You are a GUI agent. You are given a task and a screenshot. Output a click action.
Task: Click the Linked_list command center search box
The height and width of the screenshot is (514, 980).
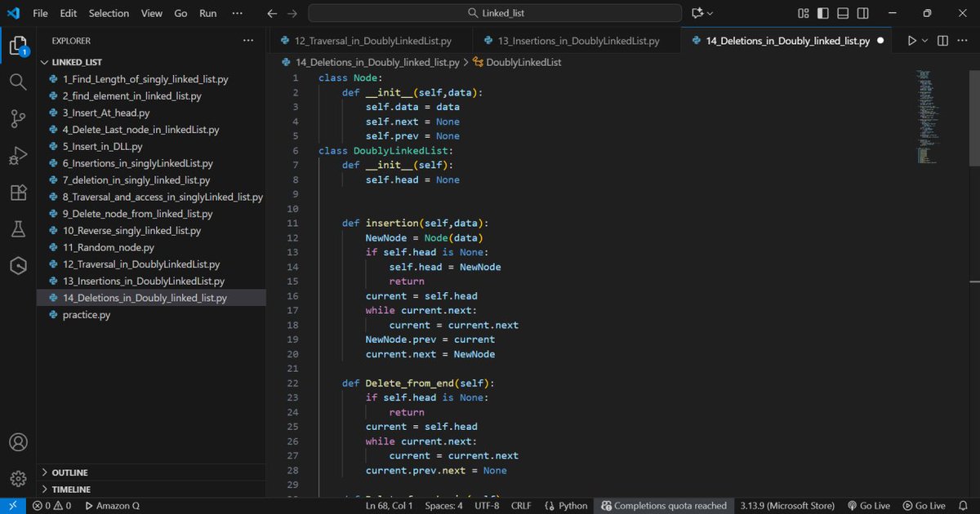493,13
